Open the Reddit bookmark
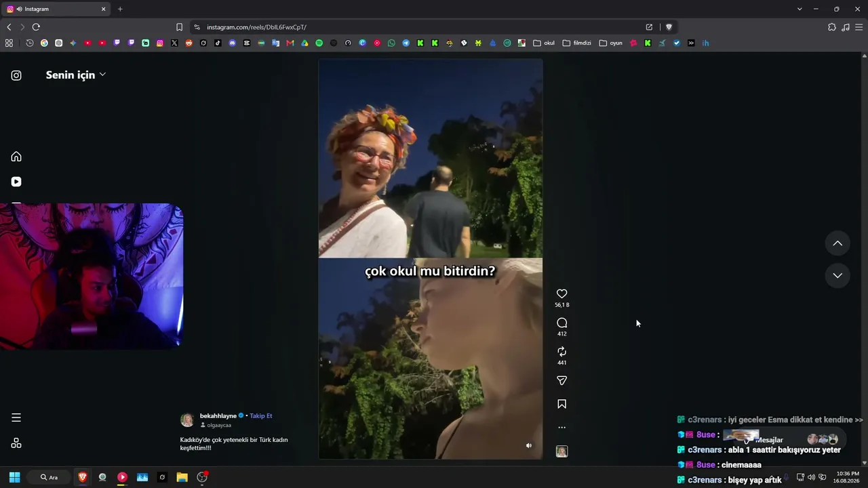 click(x=189, y=43)
